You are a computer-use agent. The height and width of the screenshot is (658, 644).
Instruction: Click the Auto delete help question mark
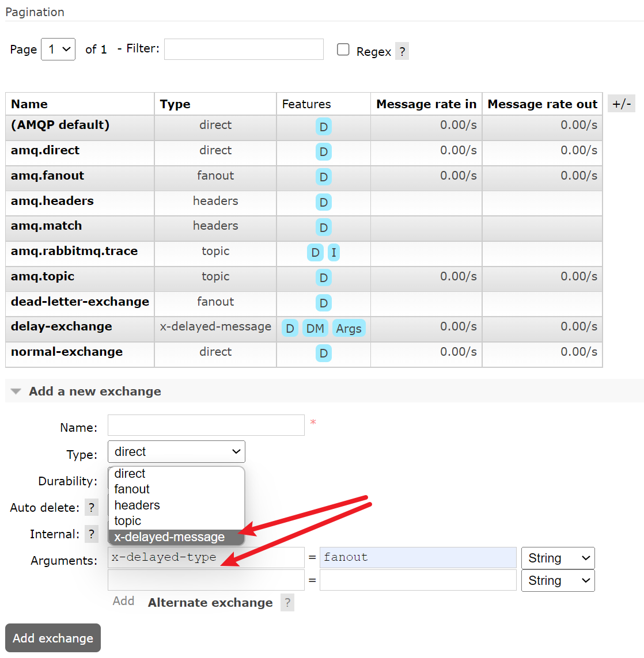(x=91, y=508)
